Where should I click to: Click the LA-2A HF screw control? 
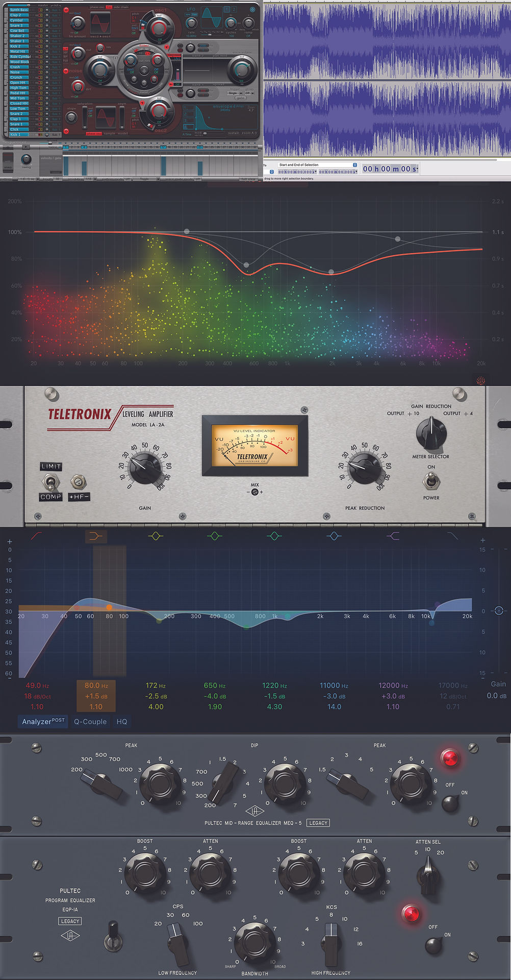pos(78,481)
